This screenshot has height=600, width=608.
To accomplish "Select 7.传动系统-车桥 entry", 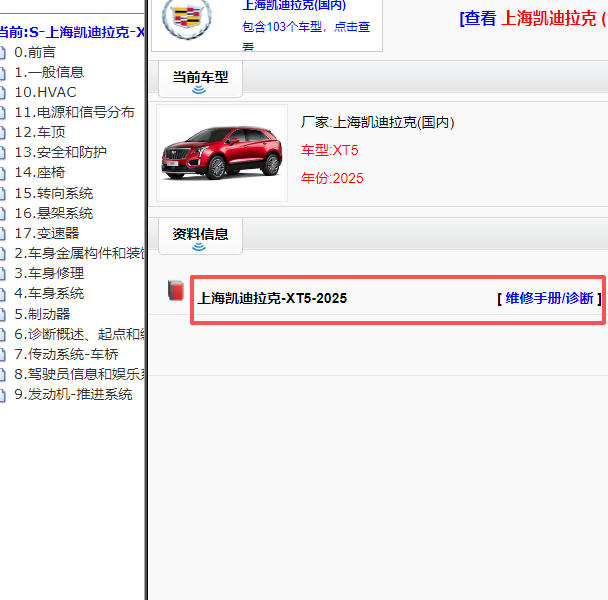I will coord(66,354).
